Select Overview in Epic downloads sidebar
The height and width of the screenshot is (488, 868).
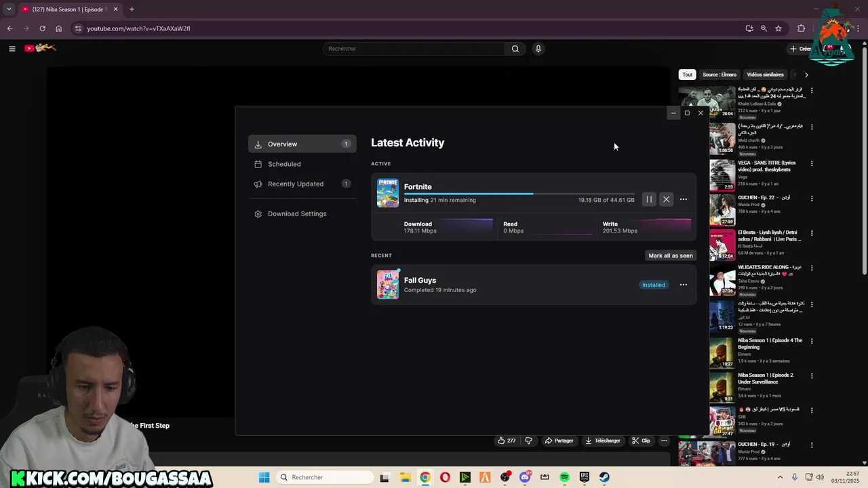pyautogui.click(x=302, y=144)
